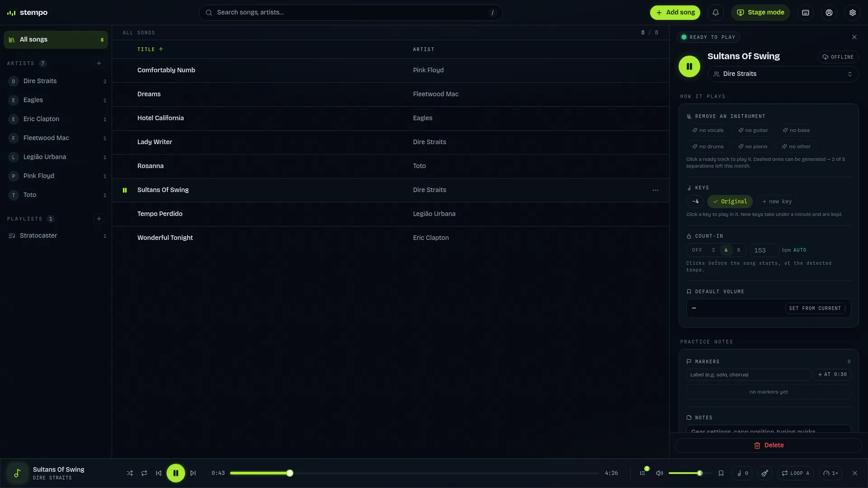
Task: Delete the song
Action: (x=769, y=446)
